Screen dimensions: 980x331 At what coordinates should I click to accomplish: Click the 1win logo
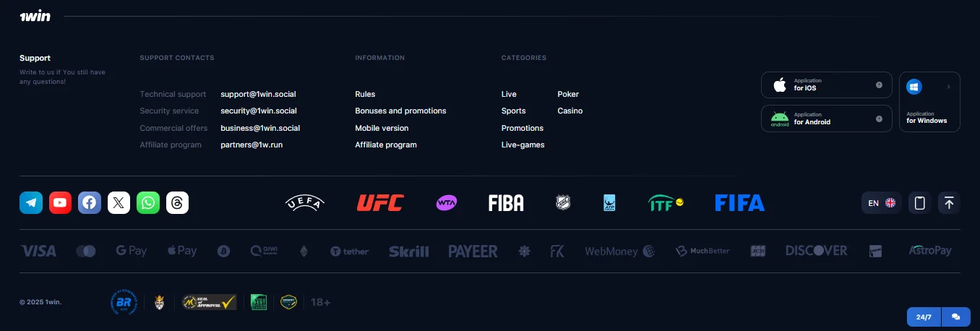(35, 16)
